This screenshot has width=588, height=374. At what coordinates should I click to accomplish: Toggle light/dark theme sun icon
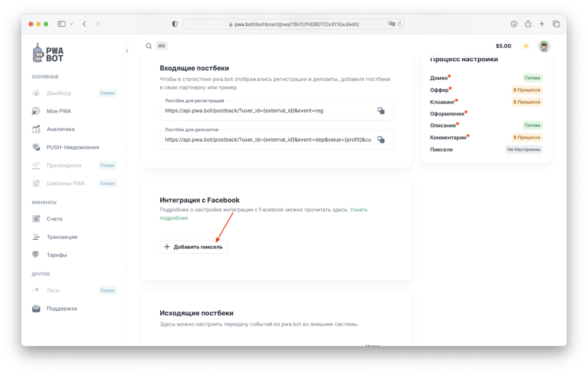pyautogui.click(x=526, y=46)
